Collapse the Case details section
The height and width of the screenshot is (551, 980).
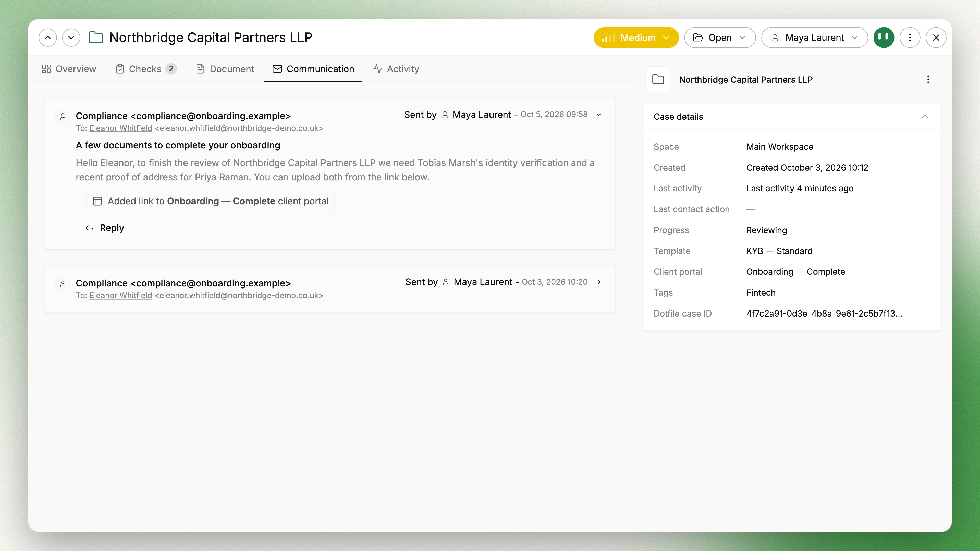pyautogui.click(x=925, y=117)
